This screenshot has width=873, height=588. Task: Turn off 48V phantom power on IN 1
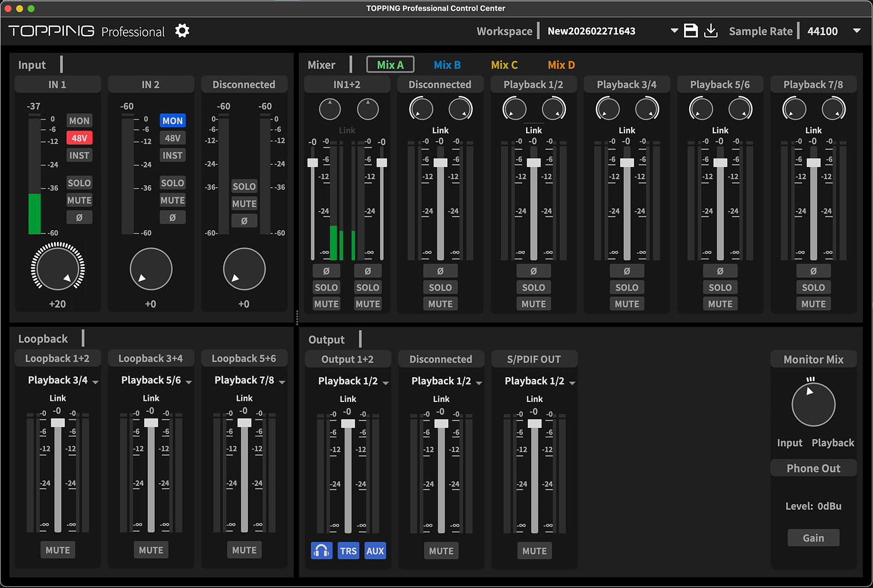79,138
